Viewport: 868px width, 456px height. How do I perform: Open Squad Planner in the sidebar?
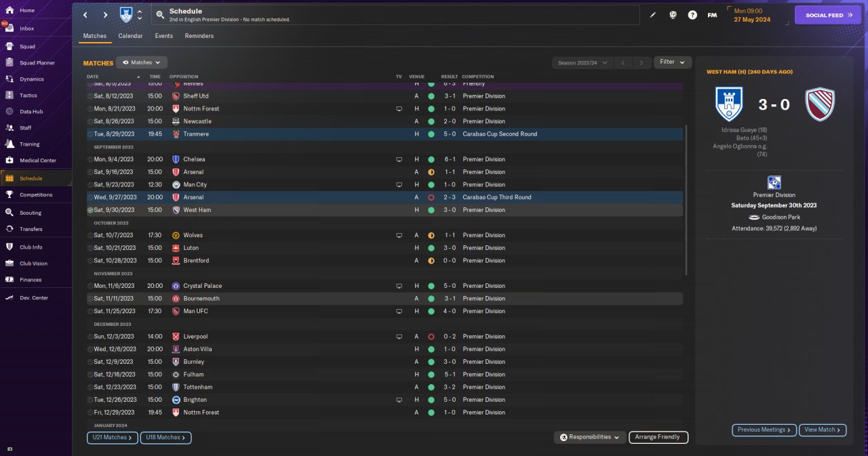click(37, 63)
